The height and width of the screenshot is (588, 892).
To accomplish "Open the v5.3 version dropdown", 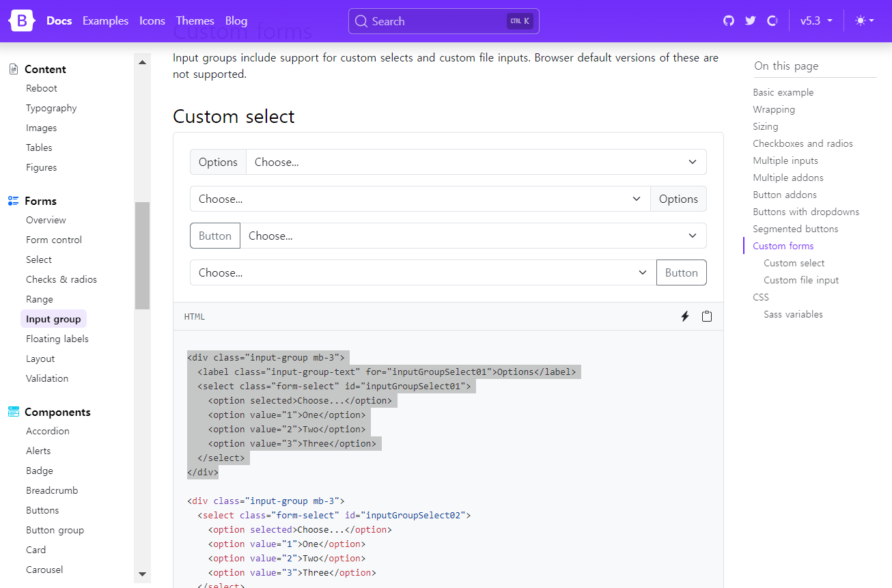I will [816, 21].
